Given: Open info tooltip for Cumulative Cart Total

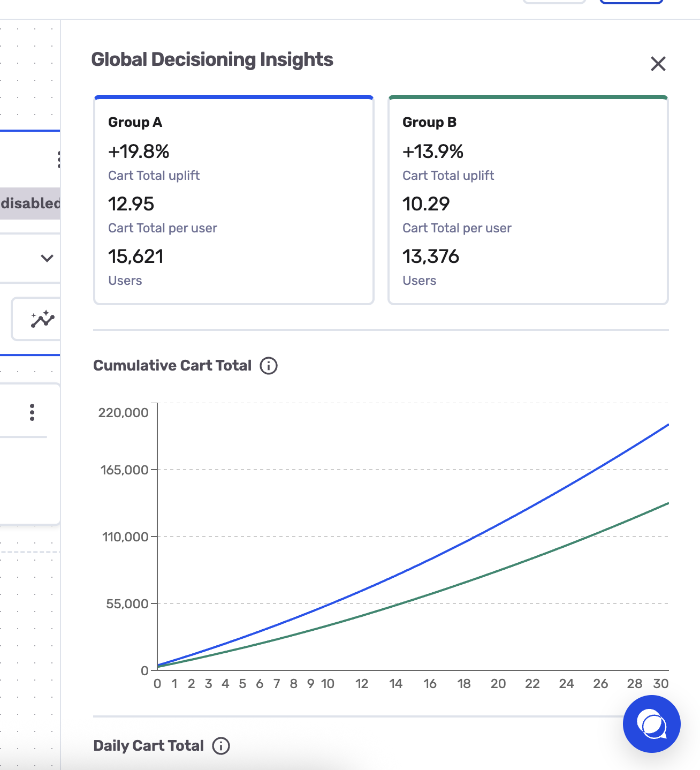Looking at the screenshot, I should 269,366.
